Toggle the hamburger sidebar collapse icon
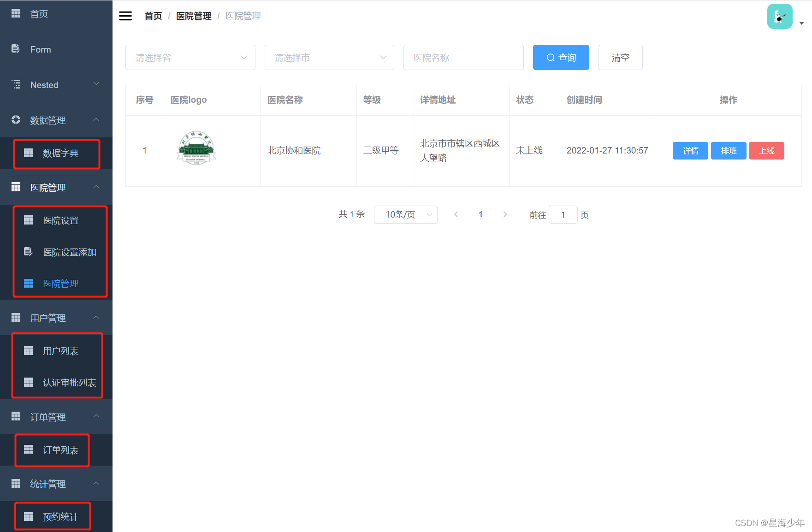 click(x=125, y=16)
